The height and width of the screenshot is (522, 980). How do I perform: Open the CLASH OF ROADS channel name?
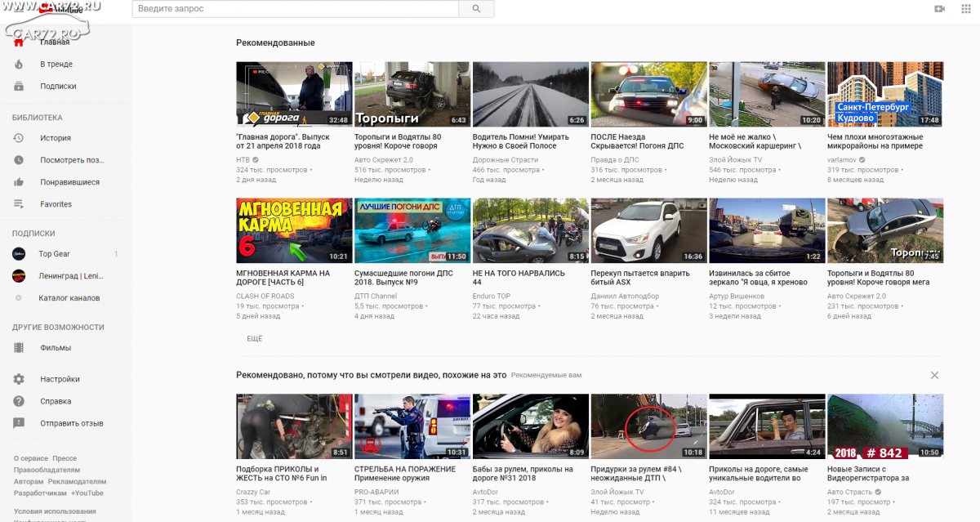tap(265, 296)
